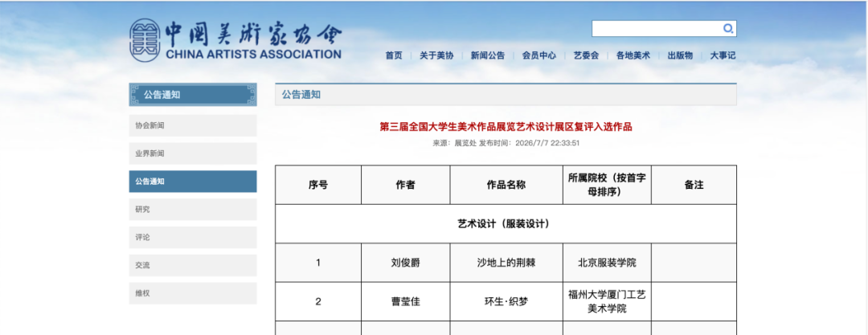Select 维权 in the sidebar
This screenshot has width=868, height=335.
pyautogui.click(x=193, y=293)
